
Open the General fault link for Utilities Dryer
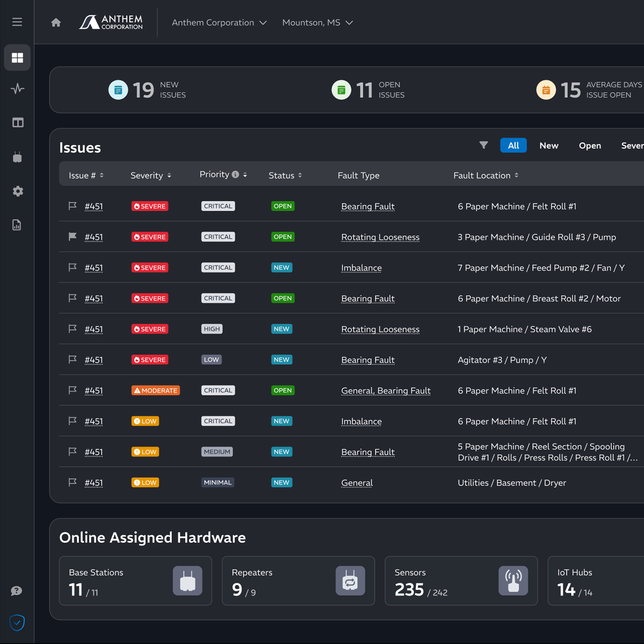tap(357, 482)
